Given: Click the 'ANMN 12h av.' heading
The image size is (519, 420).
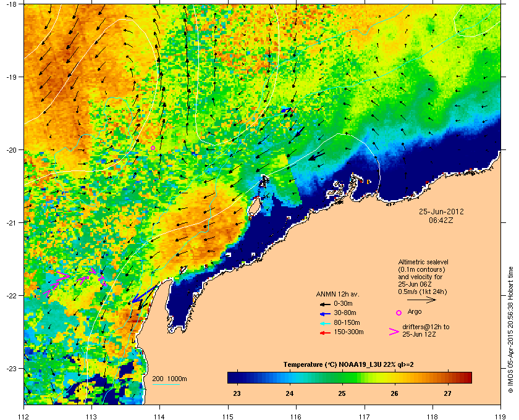Looking at the screenshot, I should point(337,294).
